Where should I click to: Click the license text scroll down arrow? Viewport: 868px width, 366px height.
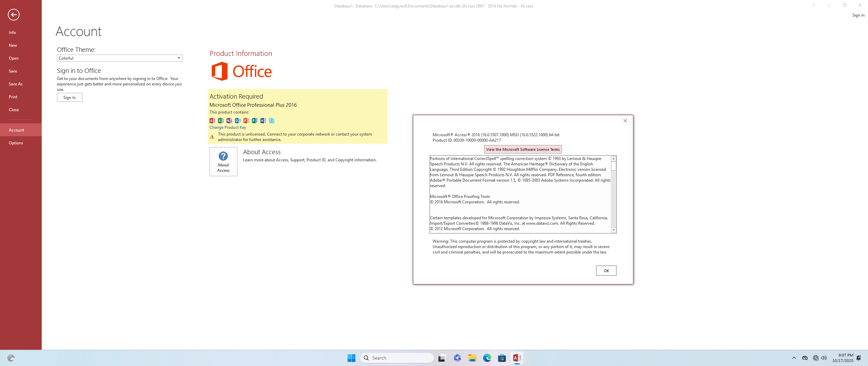[613, 230]
